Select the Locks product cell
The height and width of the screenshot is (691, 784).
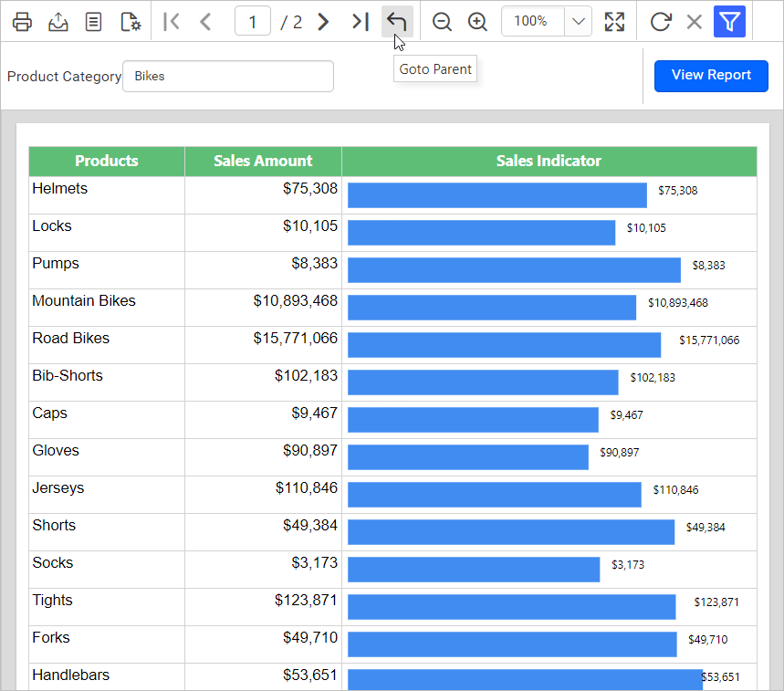(107, 233)
